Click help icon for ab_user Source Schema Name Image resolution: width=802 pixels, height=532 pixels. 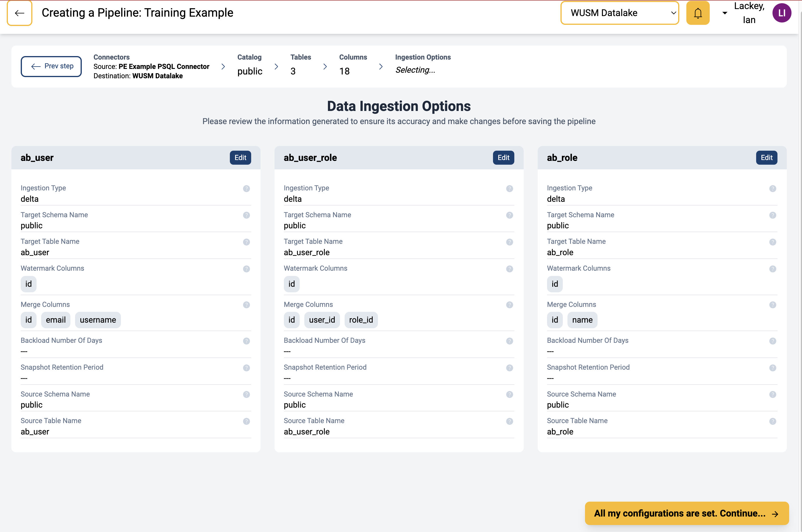[246, 394]
